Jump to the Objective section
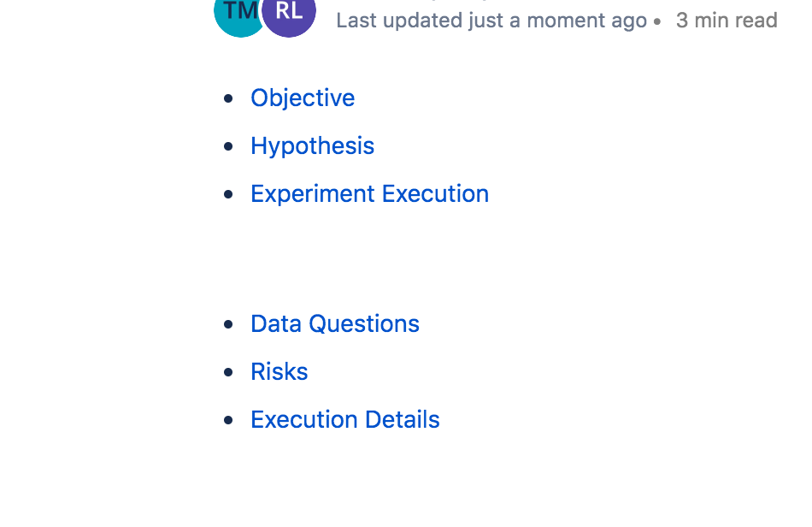This screenshot has width=812, height=527. pyautogui.click(x=303, y=98)
